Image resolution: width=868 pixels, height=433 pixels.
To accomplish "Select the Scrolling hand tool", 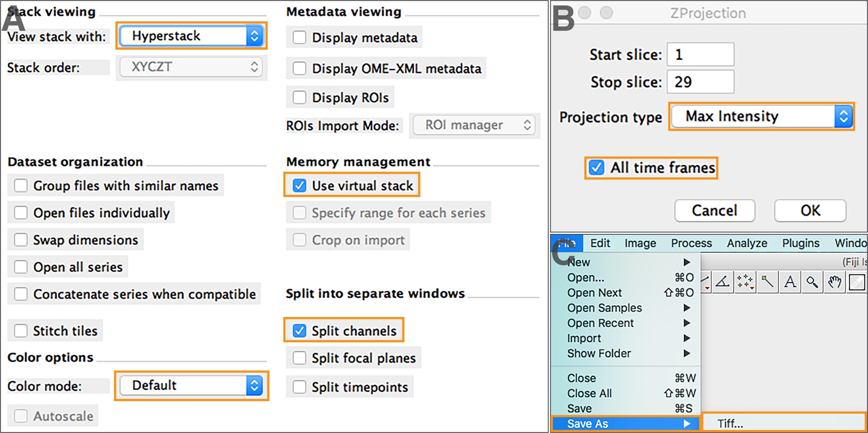I will pos(834,281).
